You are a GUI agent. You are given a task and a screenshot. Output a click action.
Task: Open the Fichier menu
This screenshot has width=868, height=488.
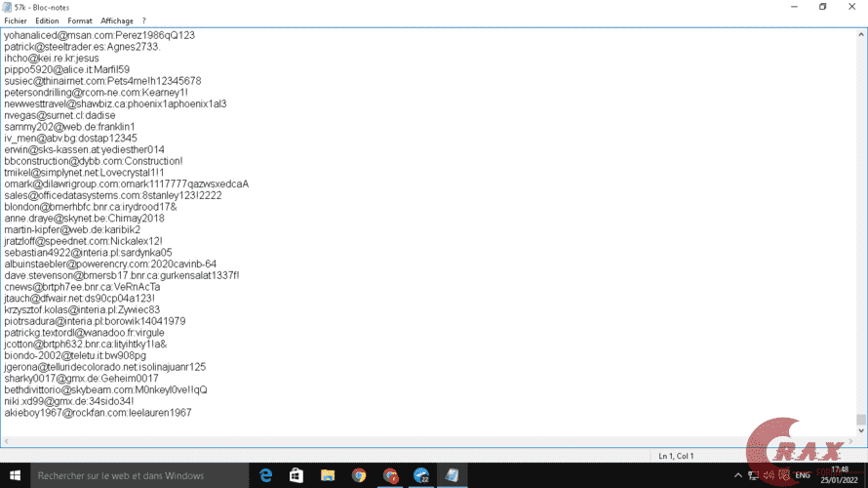click(16, 21)
